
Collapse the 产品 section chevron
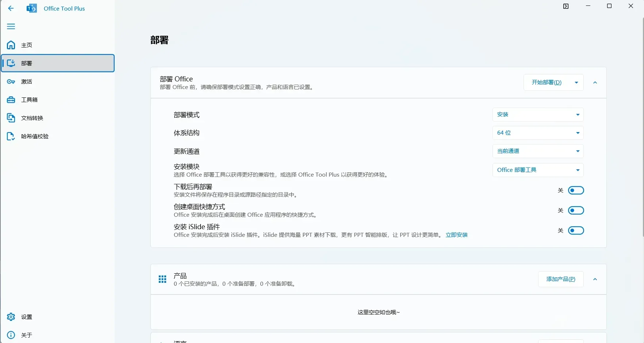pyautogui.click(x=595, y=279)
